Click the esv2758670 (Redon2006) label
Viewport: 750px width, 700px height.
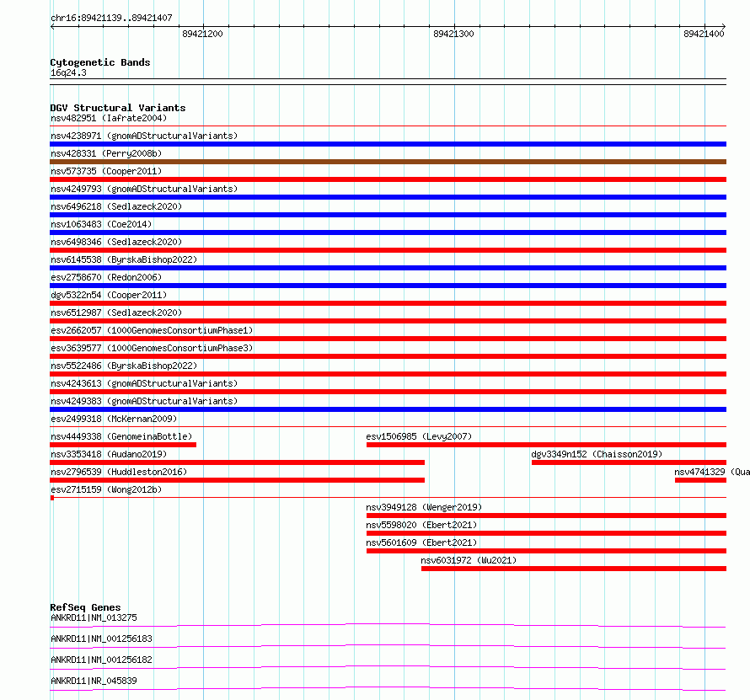tap(106, 277)
